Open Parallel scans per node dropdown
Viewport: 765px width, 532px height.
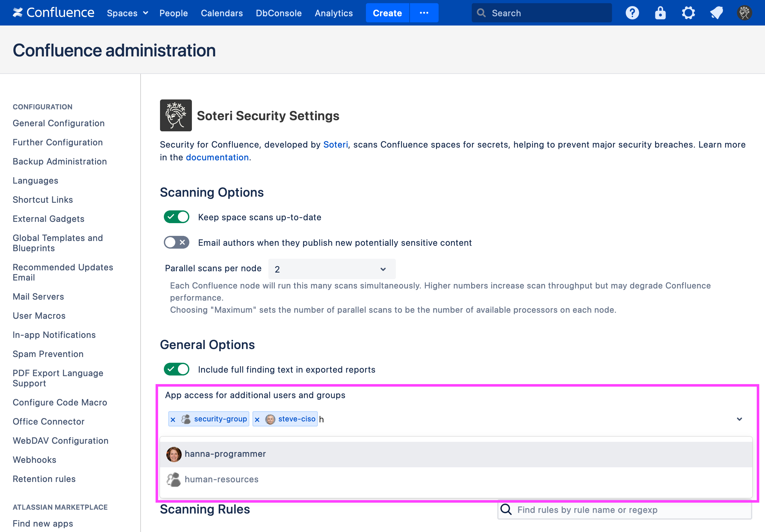(331, 269)
